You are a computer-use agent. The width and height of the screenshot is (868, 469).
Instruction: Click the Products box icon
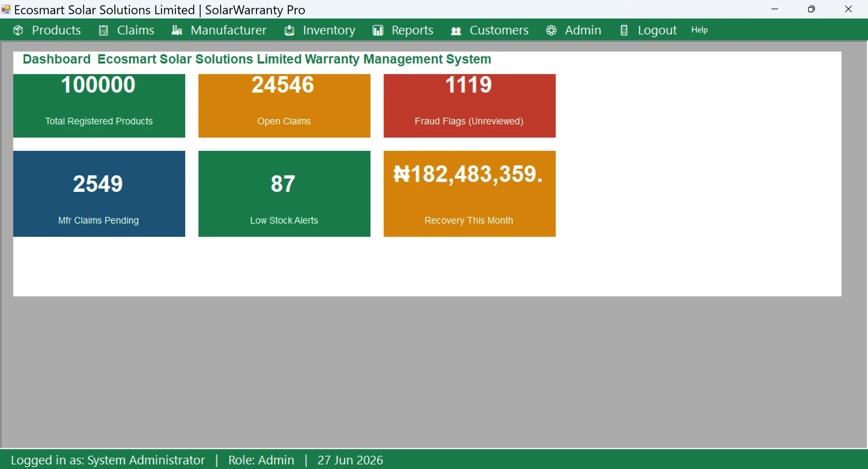18,30
